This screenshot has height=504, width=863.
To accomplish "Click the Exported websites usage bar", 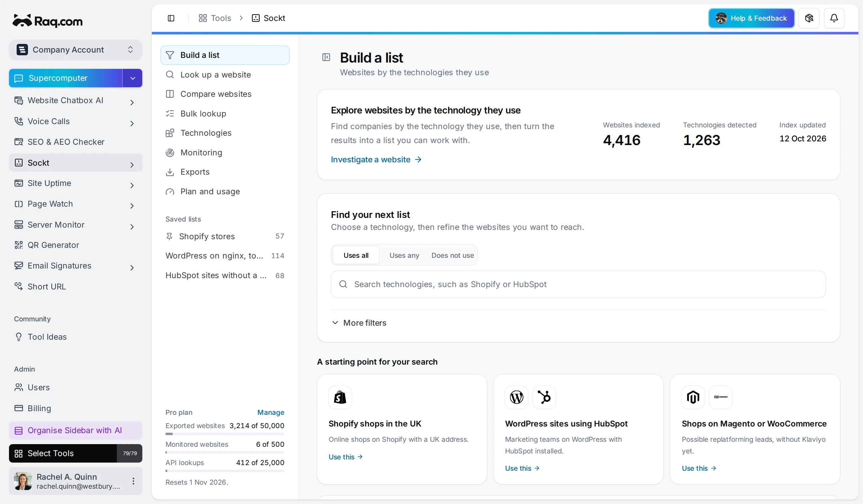I will [x=225, y=434].
